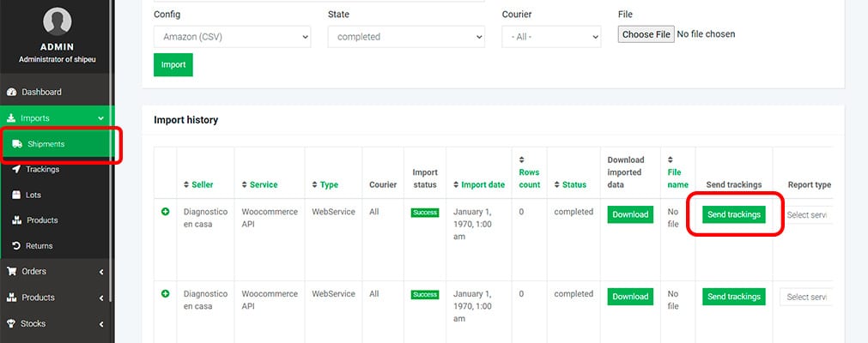
Task: Click Send trackings in first row
Action: [733, 214]
